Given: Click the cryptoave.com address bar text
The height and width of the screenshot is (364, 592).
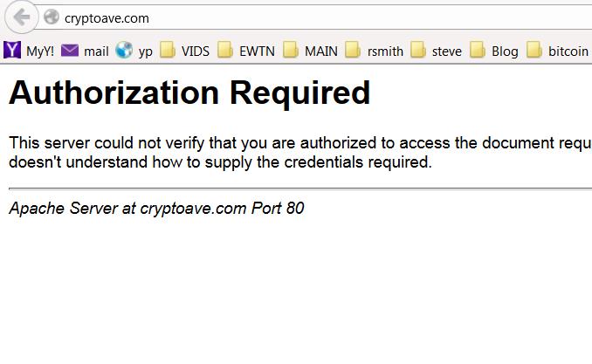Looking at the screenshot, I should click(x=107, y=18).
